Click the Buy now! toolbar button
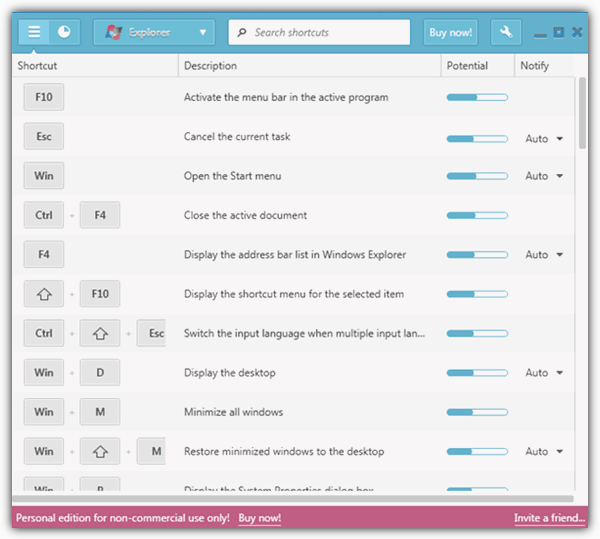 click(451, 32)
